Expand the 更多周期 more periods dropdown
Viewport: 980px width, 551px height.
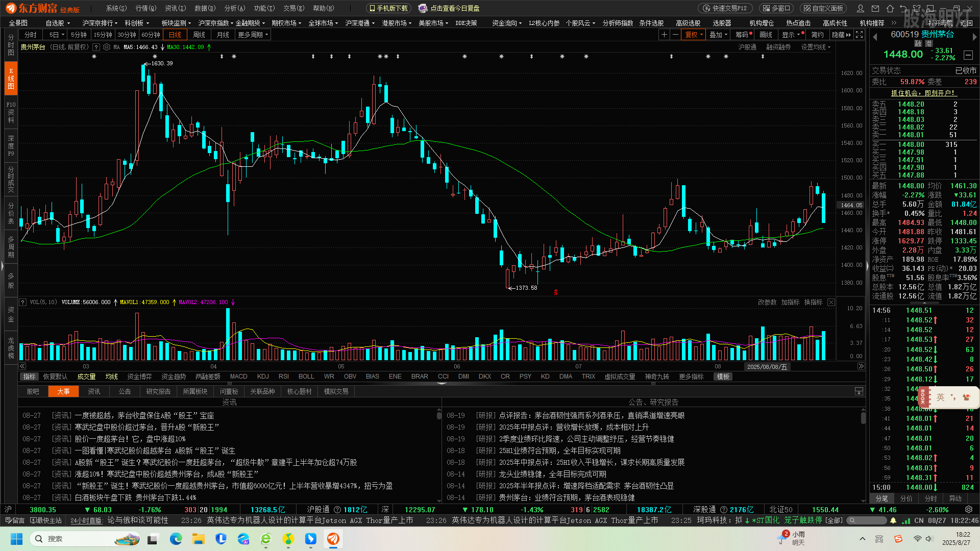point(253,35)
